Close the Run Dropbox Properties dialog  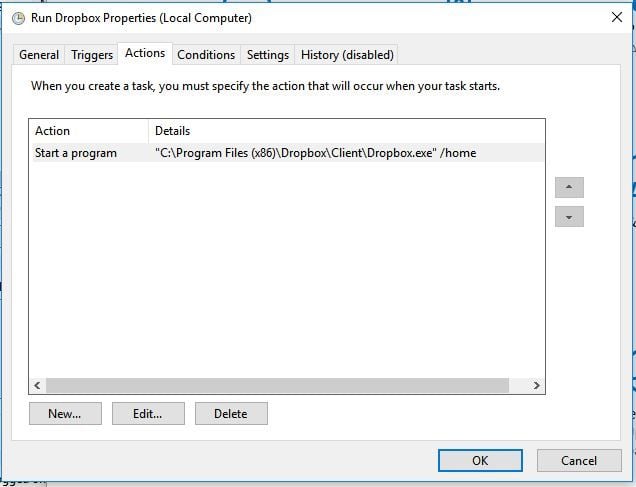616,17
